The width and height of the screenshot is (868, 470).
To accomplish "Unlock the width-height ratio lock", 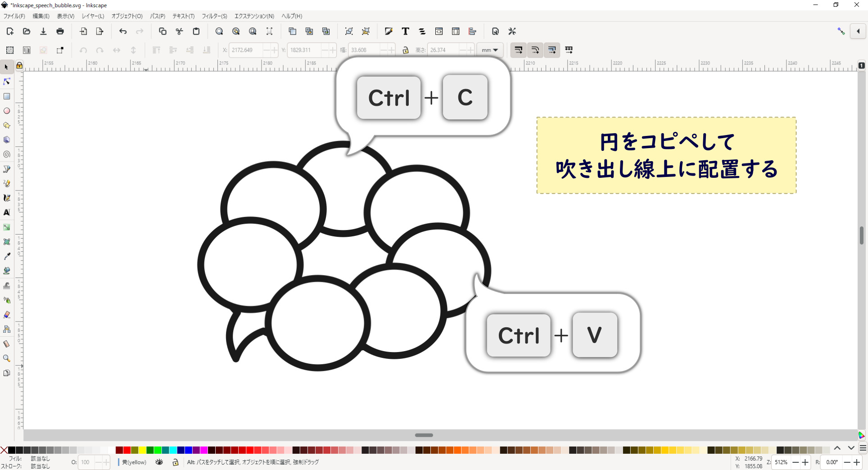I will coord(406,50).
